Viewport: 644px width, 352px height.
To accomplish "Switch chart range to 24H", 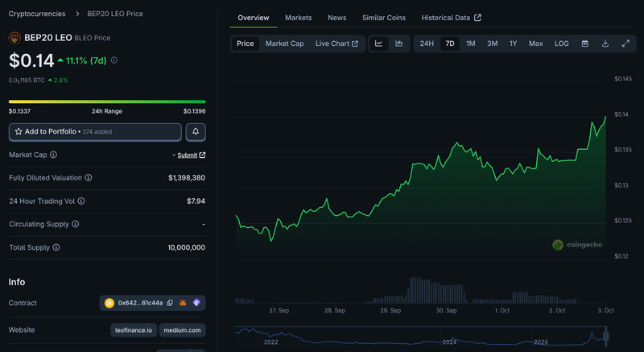I will pos(427,43).
